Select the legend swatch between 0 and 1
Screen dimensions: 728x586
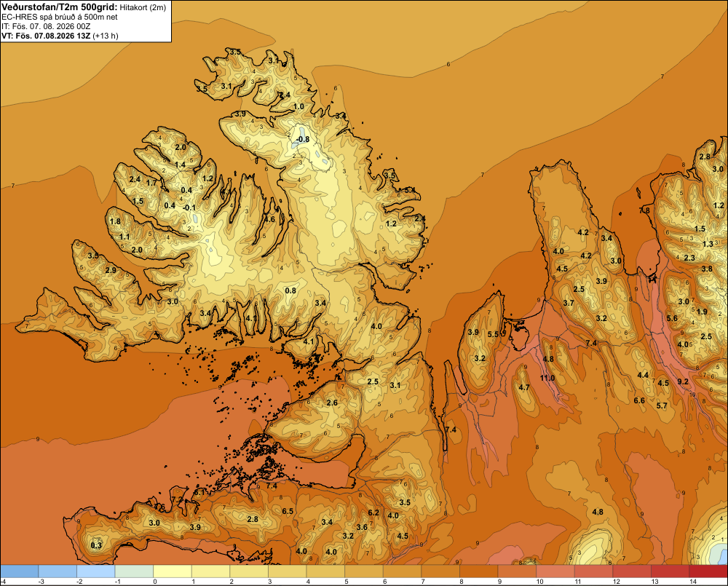(173, 571)
